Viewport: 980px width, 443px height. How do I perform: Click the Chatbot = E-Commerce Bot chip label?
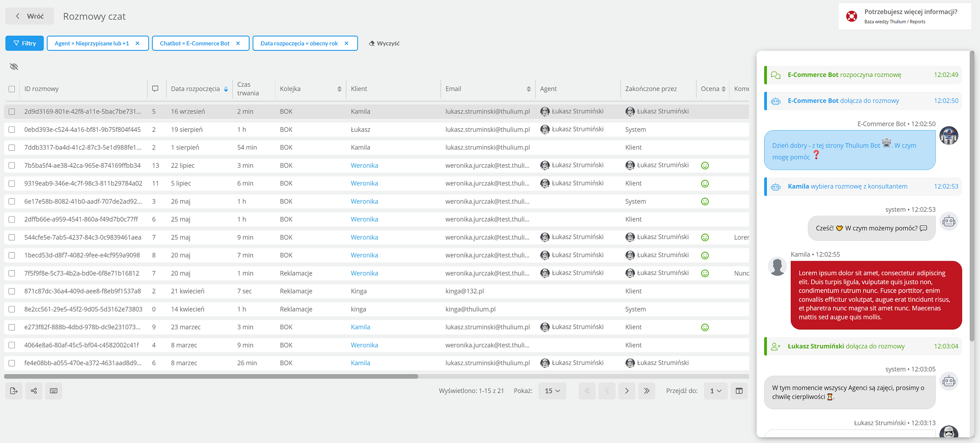coord(195,43)
